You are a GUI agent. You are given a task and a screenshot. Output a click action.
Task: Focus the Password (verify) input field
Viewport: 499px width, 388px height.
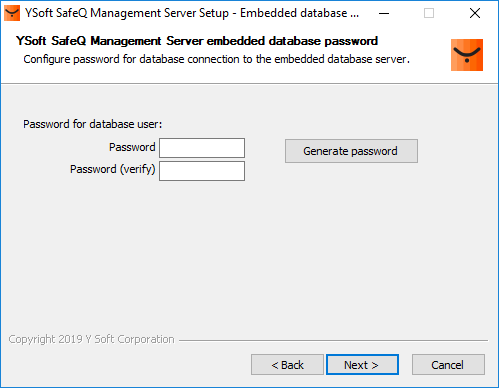[x=202, y=171]
